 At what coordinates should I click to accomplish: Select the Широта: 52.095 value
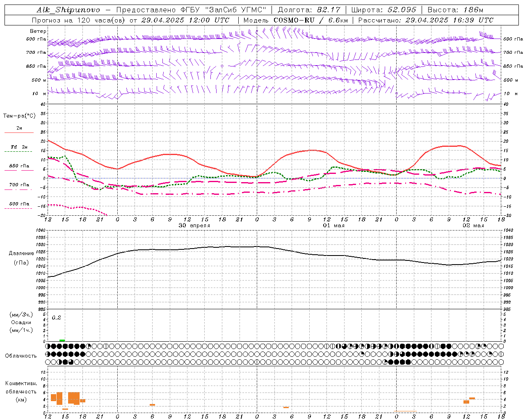click(384, 10)
